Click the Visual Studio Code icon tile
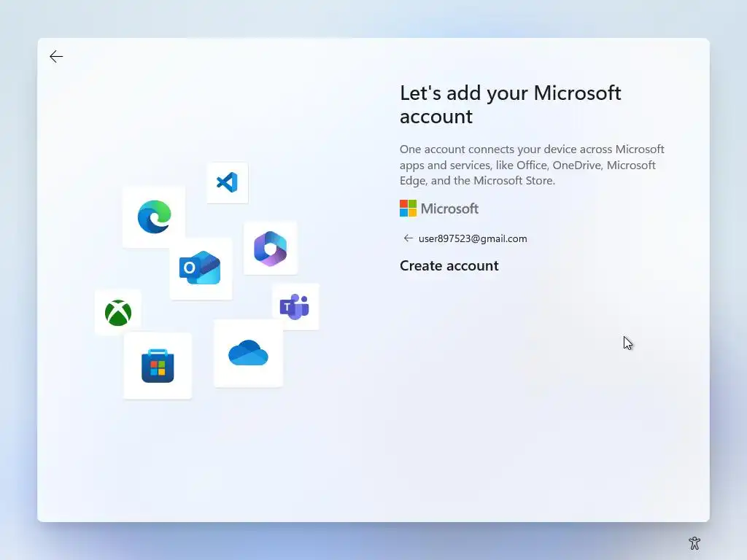Viewport: 747px width, 560px height. coord(228,183)
